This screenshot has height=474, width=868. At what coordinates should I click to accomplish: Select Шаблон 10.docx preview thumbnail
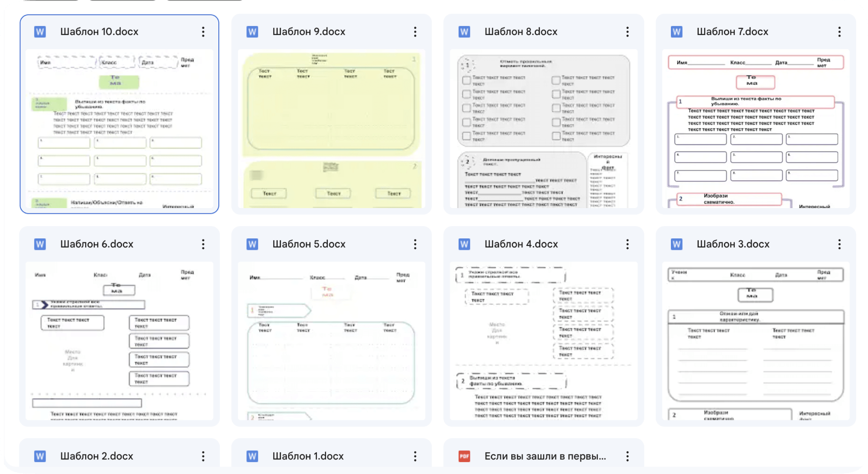click(119, 128)
